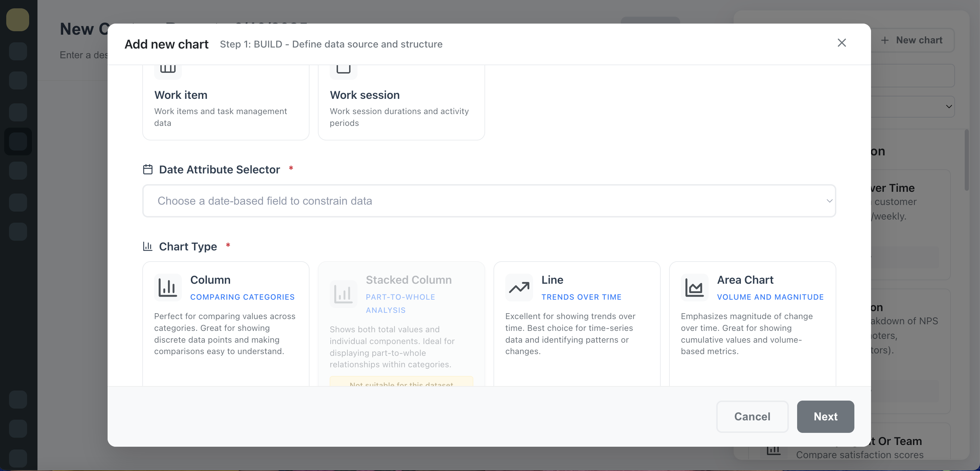Click the Column chart bar icon
Viewport: 980px width, 471px height.
point(168,288)
